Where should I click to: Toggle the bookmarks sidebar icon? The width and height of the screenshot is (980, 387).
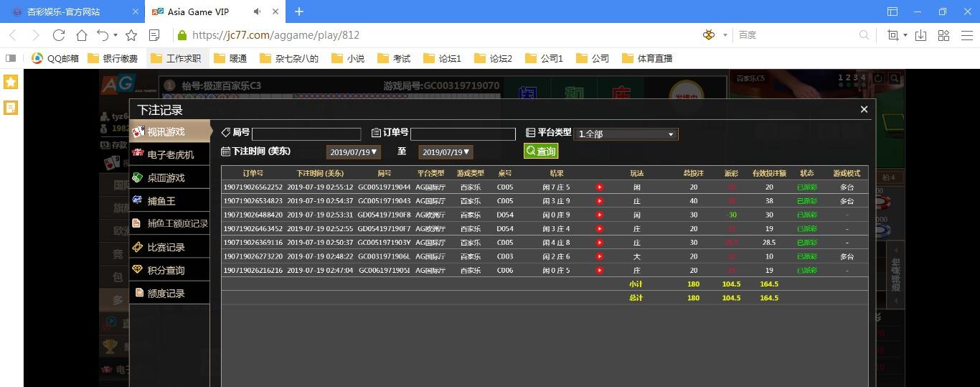(x=11, y=58)
